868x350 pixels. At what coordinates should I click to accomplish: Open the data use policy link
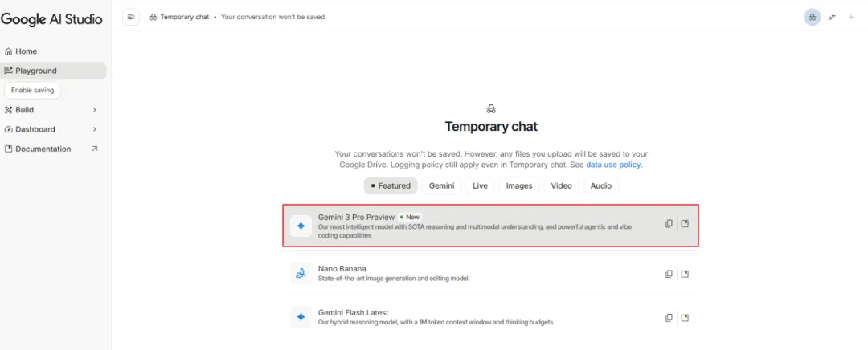tap(613, 165)
